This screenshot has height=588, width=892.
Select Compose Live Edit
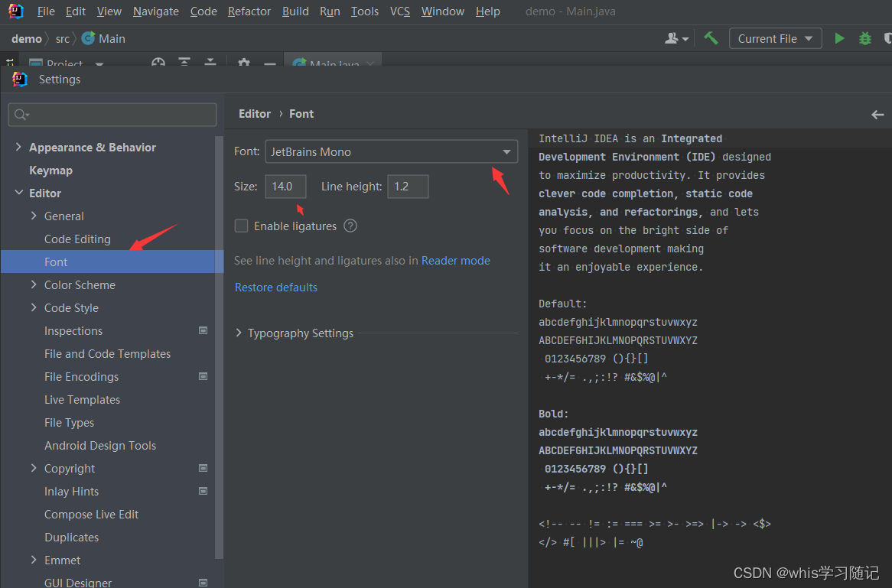(91, 514)
